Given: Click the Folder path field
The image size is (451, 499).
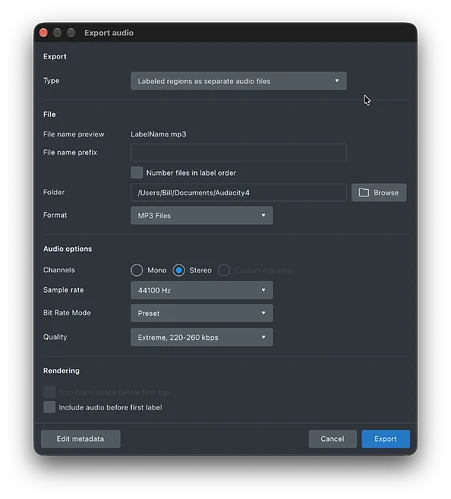Looking at the screenshot, I should (x=238, y=193).
